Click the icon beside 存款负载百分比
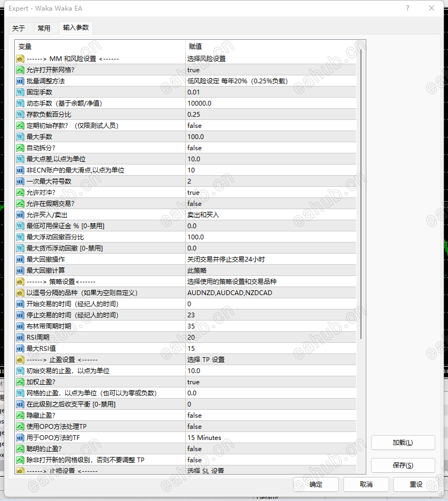This screenshot has height=501, width=448. [20, 115]
